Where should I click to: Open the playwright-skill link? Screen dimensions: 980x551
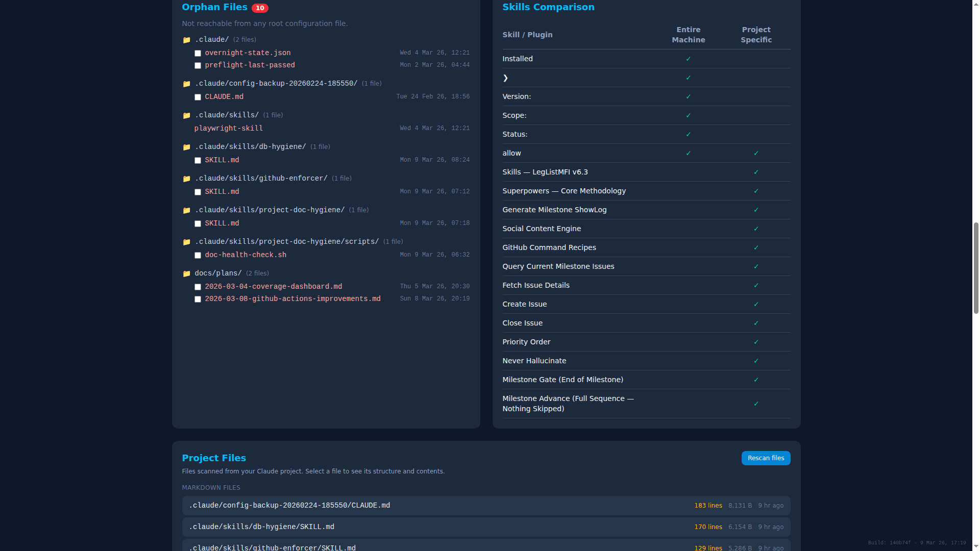click(x=228, y=128)
